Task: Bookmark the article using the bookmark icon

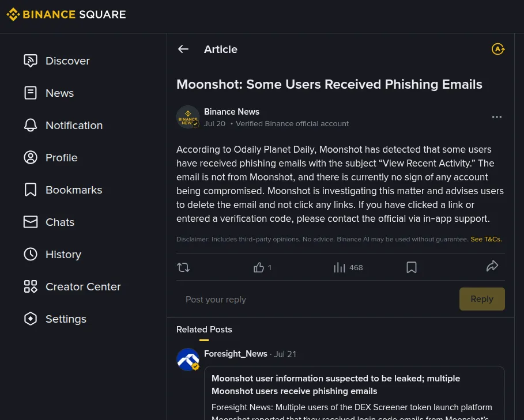Action: click(x=412, y=267)
